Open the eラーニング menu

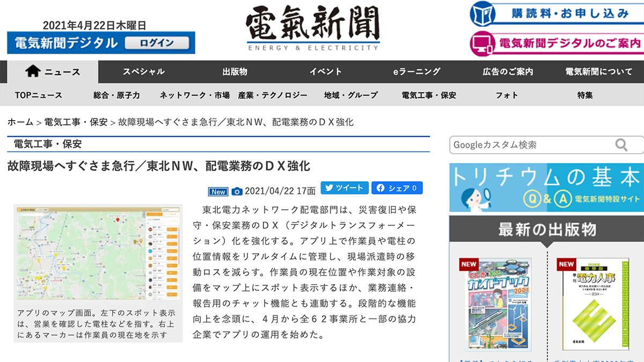coord(416,72)
